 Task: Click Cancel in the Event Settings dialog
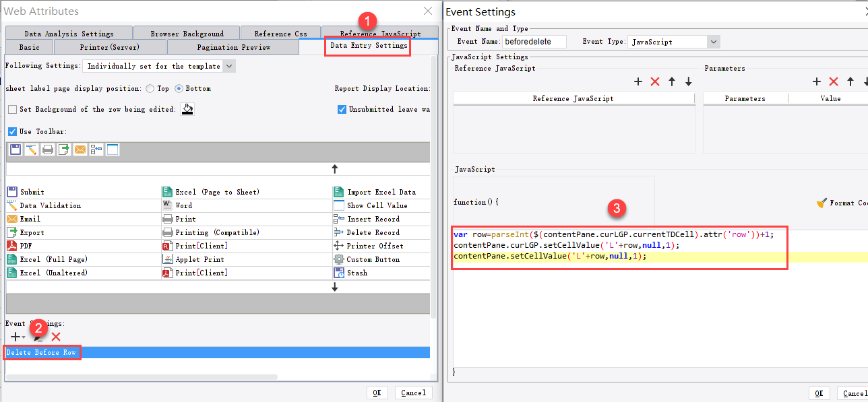856,393
